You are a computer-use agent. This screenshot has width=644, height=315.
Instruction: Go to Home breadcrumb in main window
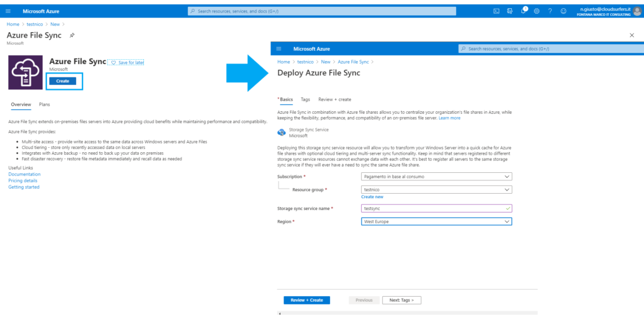pos(13,25)
